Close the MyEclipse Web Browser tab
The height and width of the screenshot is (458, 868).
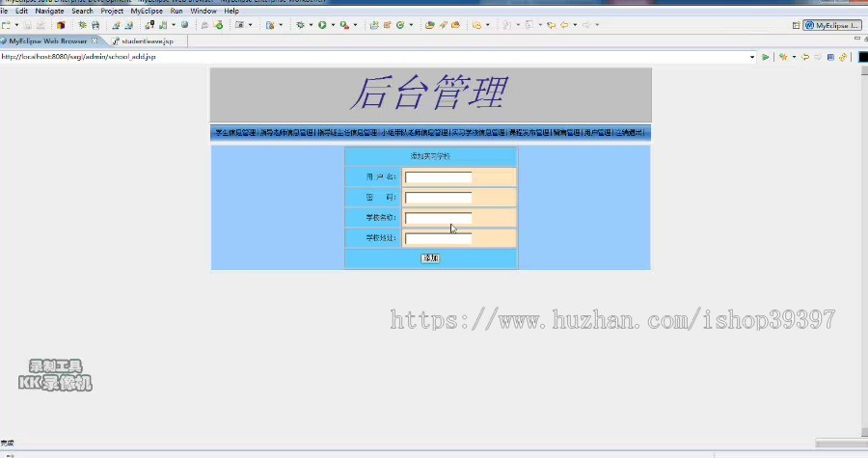click(x=95, y=40)
